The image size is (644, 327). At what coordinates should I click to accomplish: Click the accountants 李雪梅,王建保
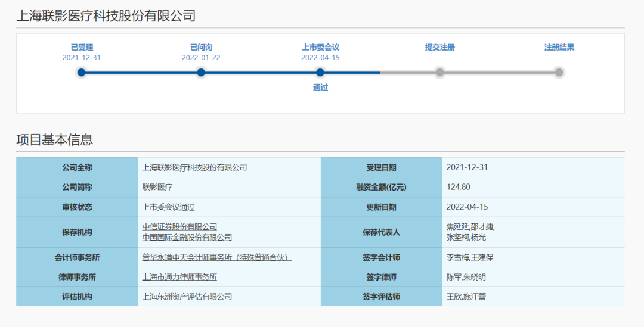pyautogui.click(x=470, y=258)
